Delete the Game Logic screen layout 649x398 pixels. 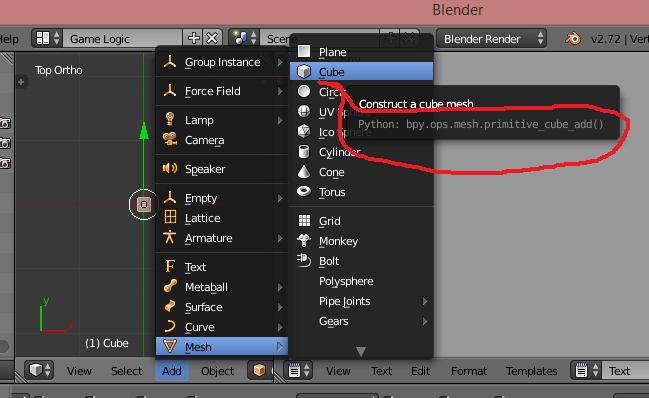(x=212, y=38)
